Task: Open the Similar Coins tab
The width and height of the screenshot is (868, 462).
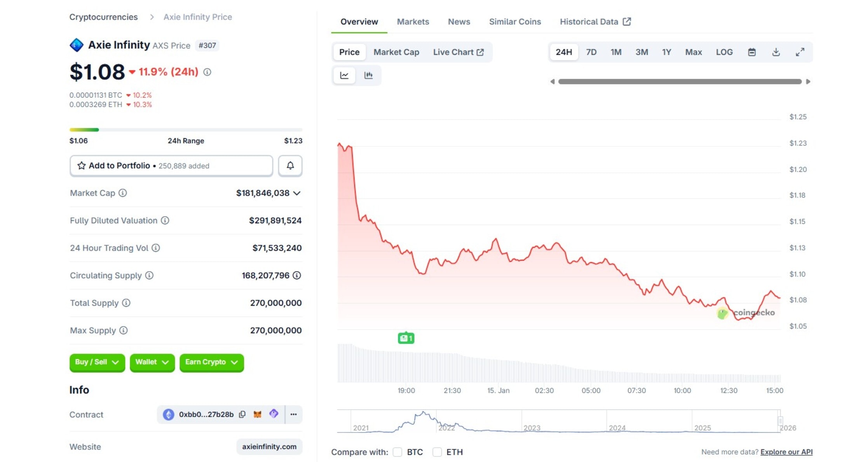Action: (514, 22)
